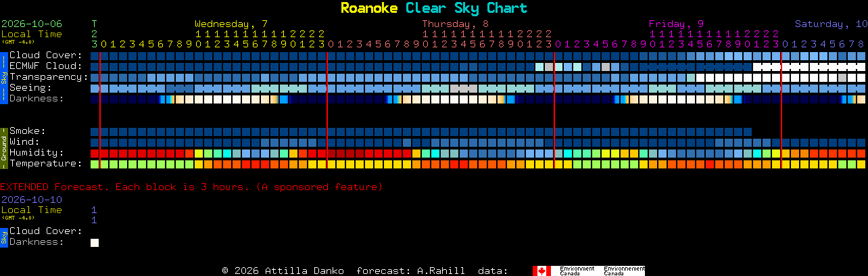
Task: Click the yellow Roanoke title
Action: tap(369, 8)
